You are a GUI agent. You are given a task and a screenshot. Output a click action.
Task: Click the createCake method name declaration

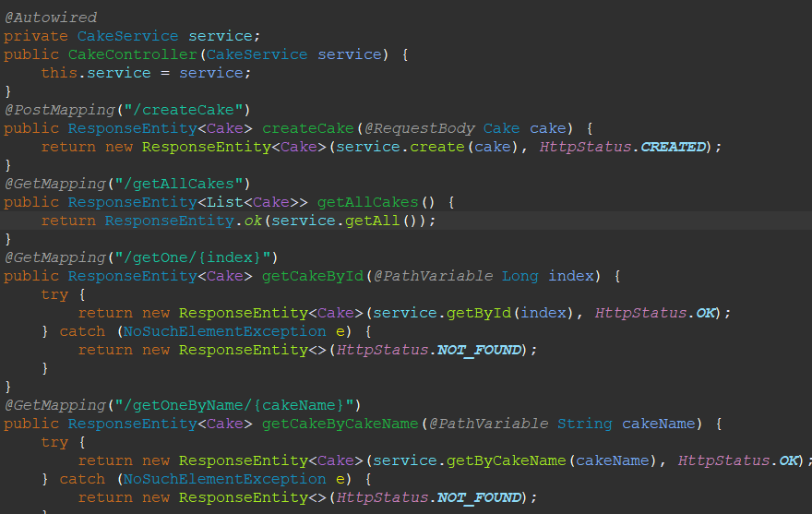(307, 128)
